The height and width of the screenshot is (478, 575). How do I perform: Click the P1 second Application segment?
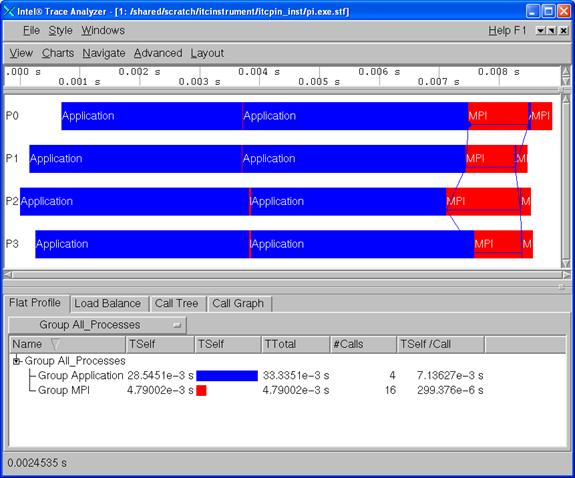point(354,159)
